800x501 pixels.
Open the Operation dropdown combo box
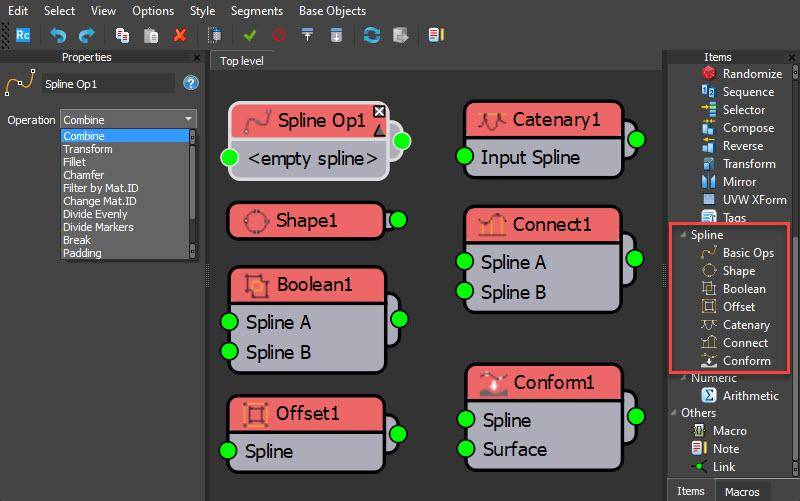[x=128, y=120]
